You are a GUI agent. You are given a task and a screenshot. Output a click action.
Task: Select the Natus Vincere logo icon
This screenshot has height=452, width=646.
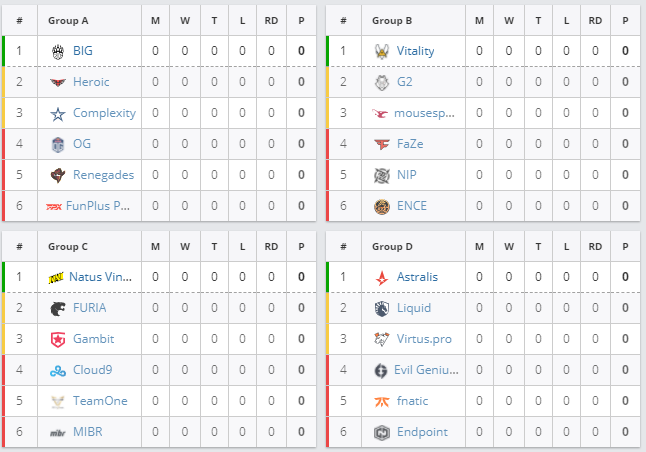pos(56,278)
